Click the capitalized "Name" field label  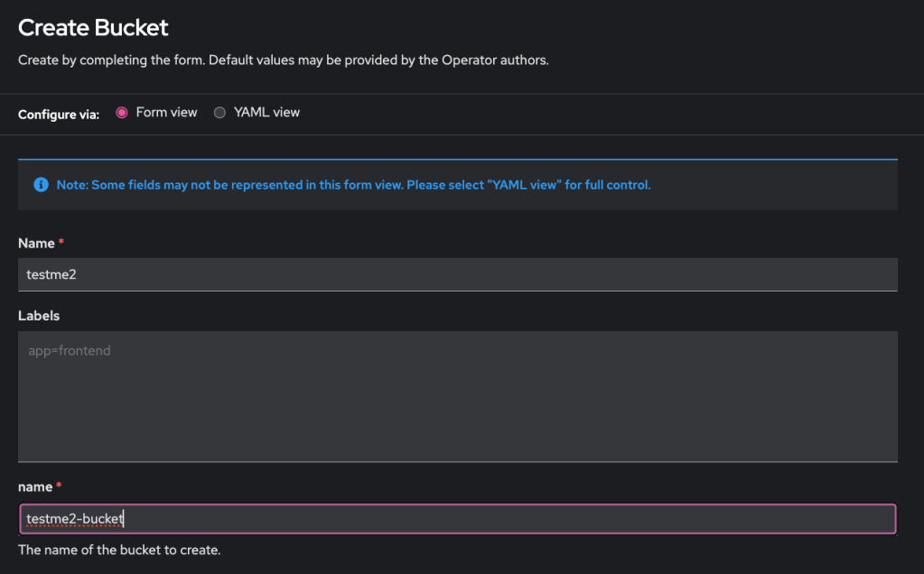coord(36,244)
